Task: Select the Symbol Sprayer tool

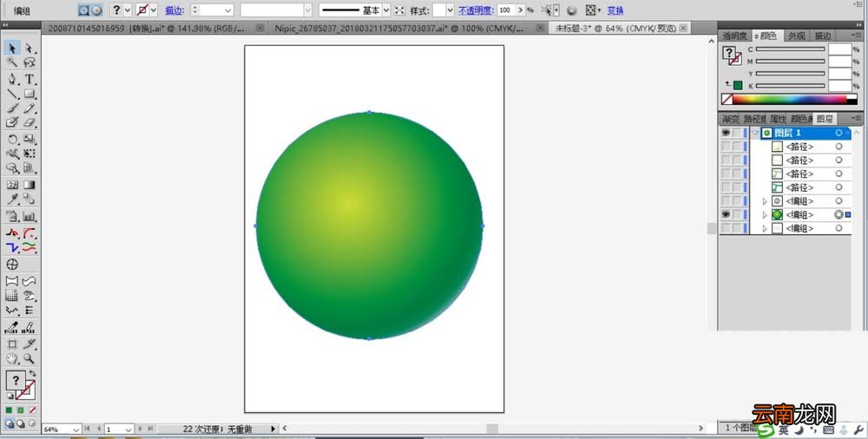Action: [x=12, y=216]
